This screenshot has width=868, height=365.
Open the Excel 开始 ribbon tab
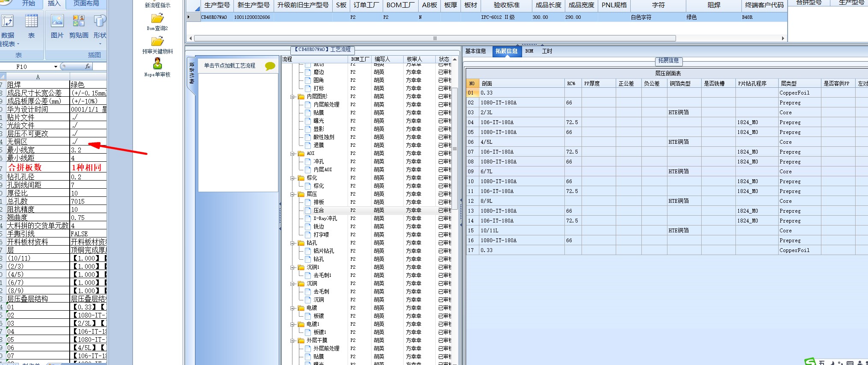click(29, 4)
